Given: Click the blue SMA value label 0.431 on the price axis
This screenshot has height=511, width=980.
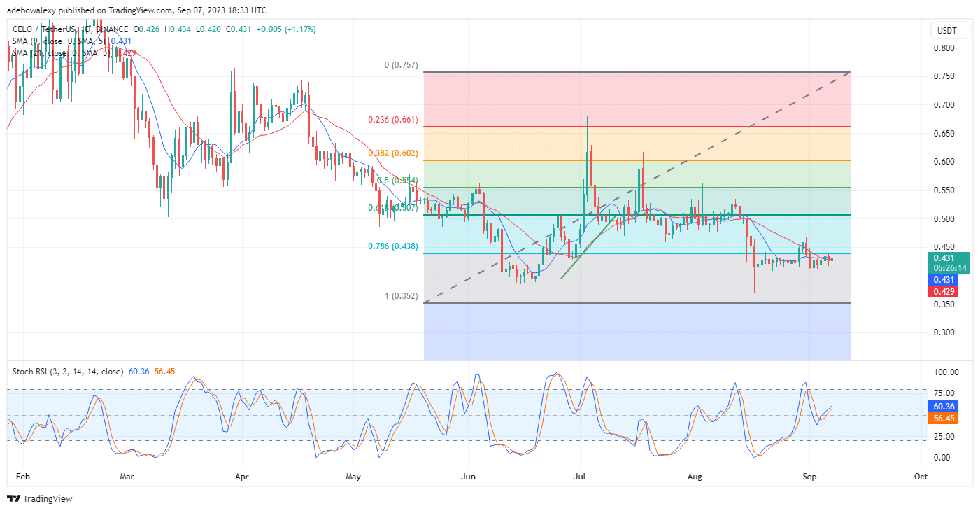Looking at the screenshot, I should pyautogui.click(x=944, y=279).
